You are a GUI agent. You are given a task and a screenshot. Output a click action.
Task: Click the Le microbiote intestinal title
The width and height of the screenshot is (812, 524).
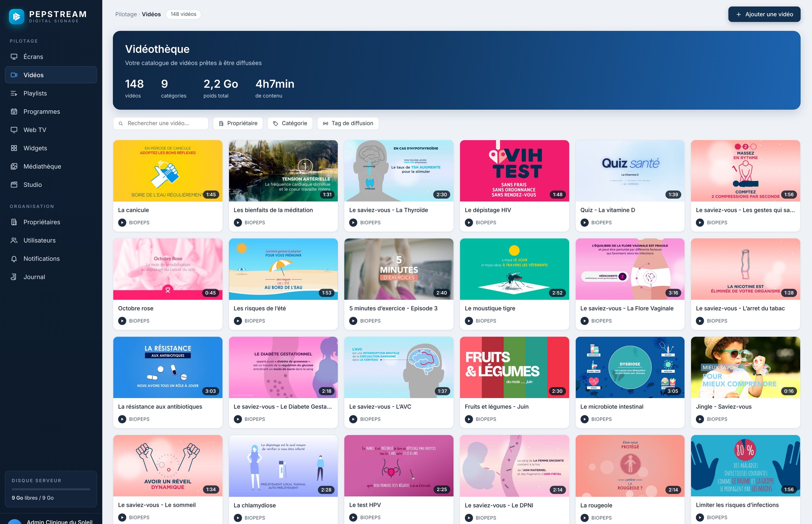pyautogui.click(x=612, y=407)
